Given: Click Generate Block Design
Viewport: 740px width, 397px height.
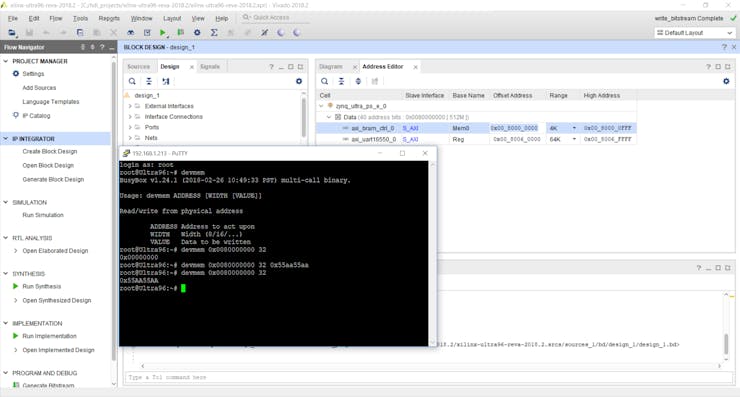Looking at the screenshot, I should pos(53,179).
